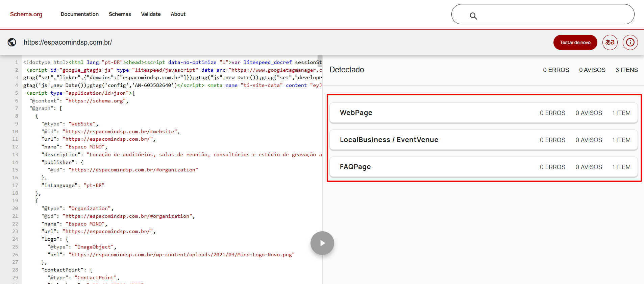Click the "description" code line
Screen dimensions: 644x284
182,155
